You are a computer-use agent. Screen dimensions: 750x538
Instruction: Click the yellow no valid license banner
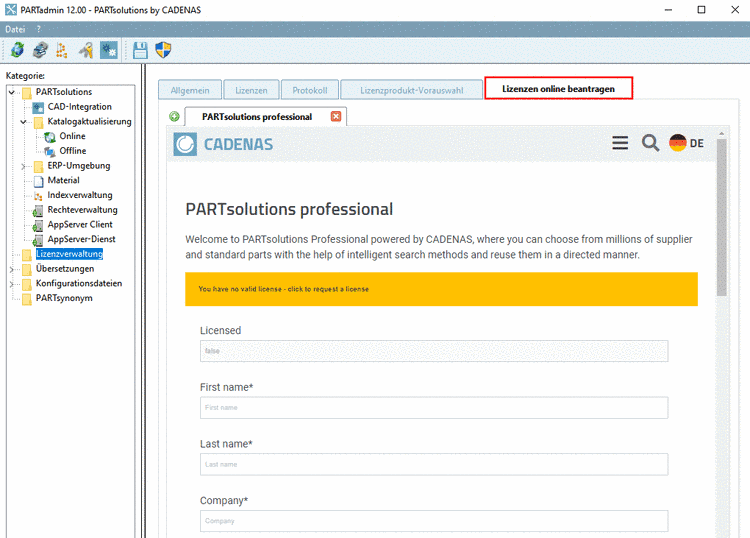tap(441, 289)
